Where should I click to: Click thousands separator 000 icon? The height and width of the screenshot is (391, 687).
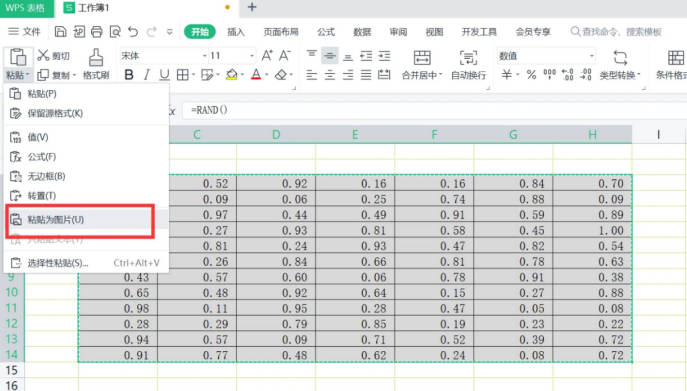pos(549,75)
